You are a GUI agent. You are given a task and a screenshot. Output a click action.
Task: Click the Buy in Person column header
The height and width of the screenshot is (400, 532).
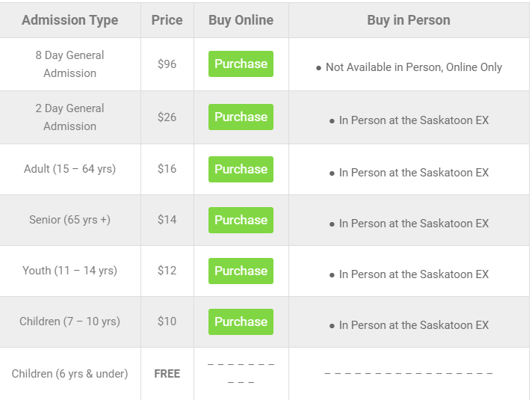click(x=409, y=20)
